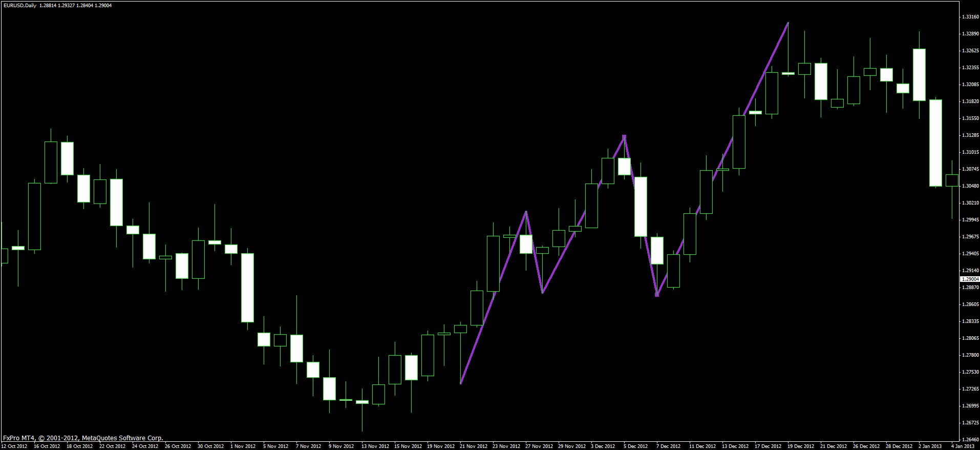Choose the 21 Nov 2012 date label

click(474, 446)
